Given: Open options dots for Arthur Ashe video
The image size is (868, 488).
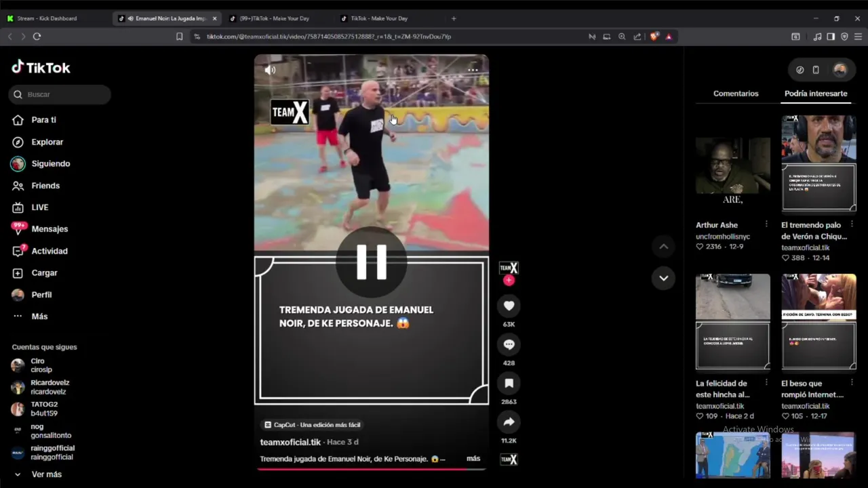Looking at the screenshot, I should [766, 224].
